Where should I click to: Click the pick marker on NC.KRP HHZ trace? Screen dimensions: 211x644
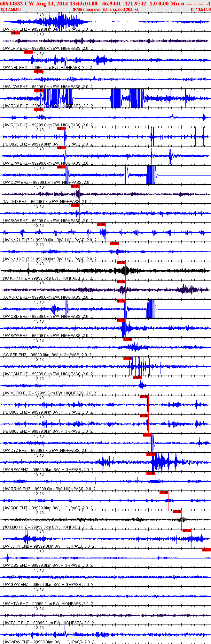tap(121, 263)
